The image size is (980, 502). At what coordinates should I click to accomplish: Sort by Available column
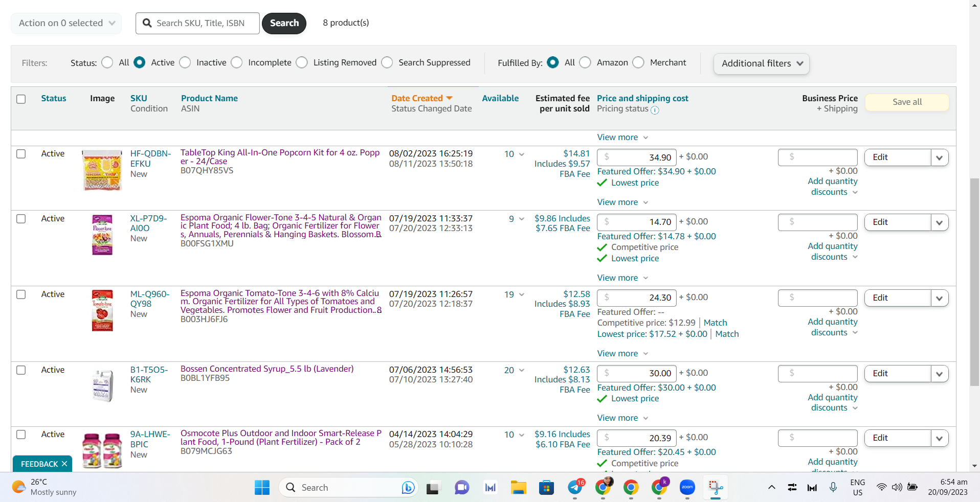(x=500, y=98)
